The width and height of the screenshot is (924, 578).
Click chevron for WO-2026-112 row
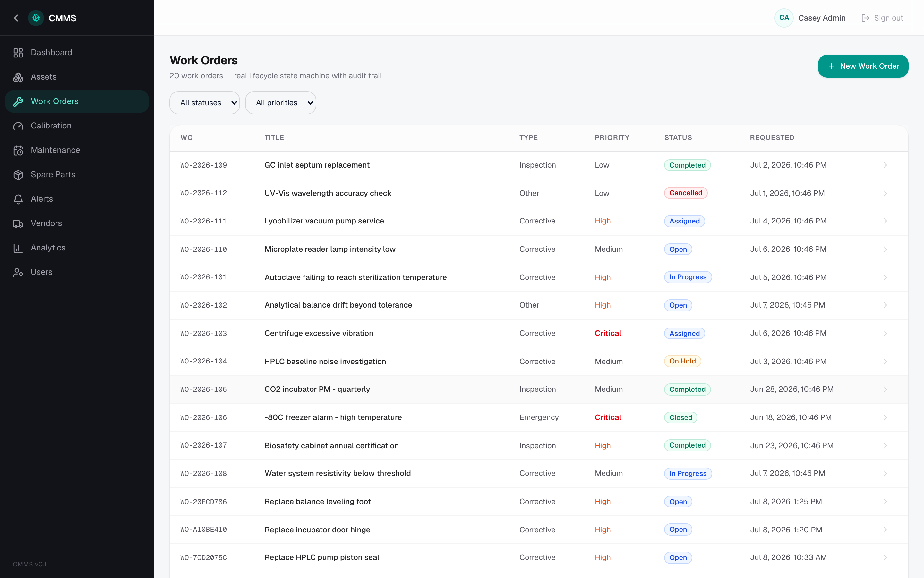tap(885, 193)
